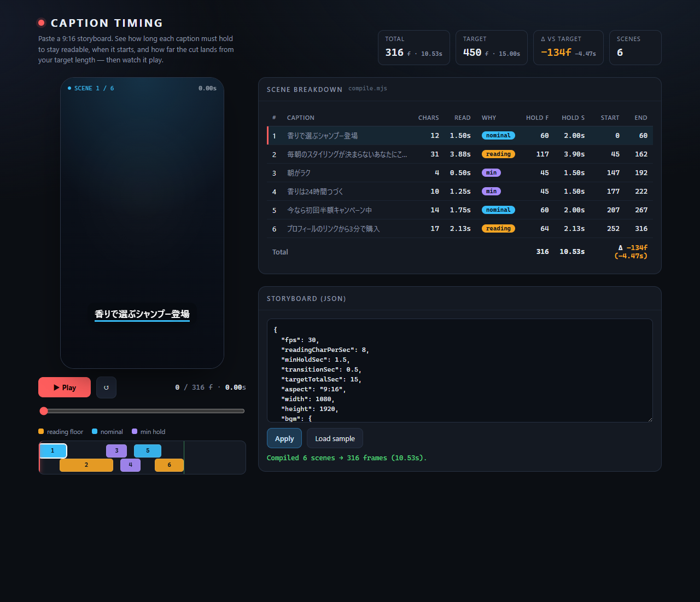
Task: Click the playback scrubber slider handle
Action: [44, 411]
